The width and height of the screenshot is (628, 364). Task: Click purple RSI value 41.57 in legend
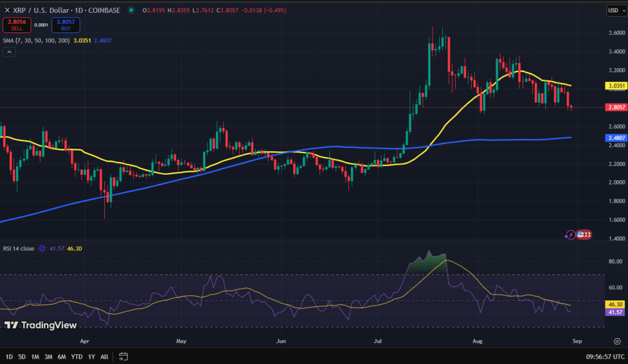(57, 248)
